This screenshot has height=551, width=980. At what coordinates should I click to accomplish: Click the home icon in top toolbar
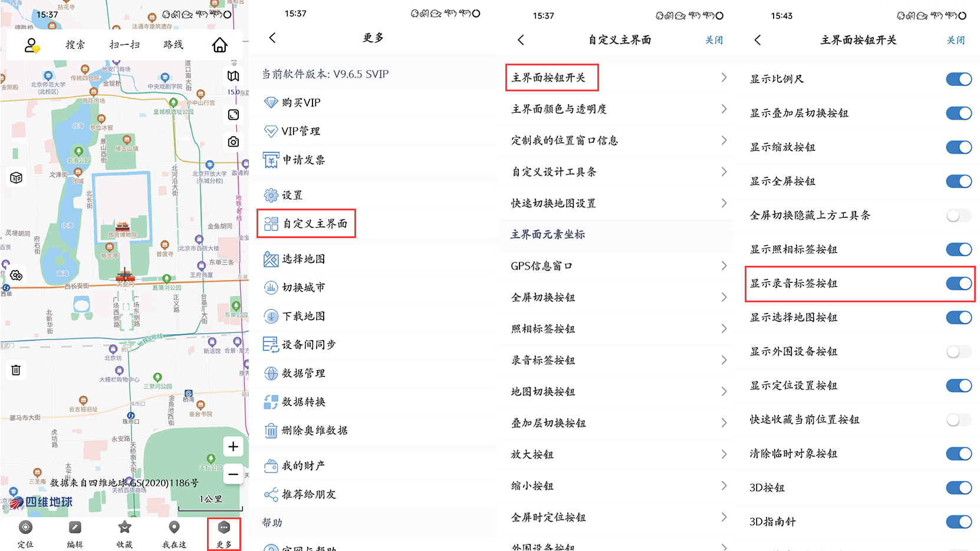(219, 45)
